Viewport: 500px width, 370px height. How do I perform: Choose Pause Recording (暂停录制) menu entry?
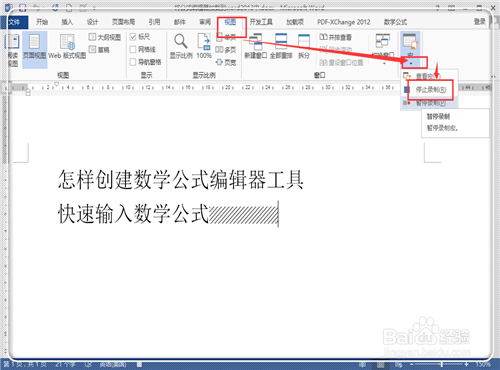pyautogui.click(x=429, y=103)
